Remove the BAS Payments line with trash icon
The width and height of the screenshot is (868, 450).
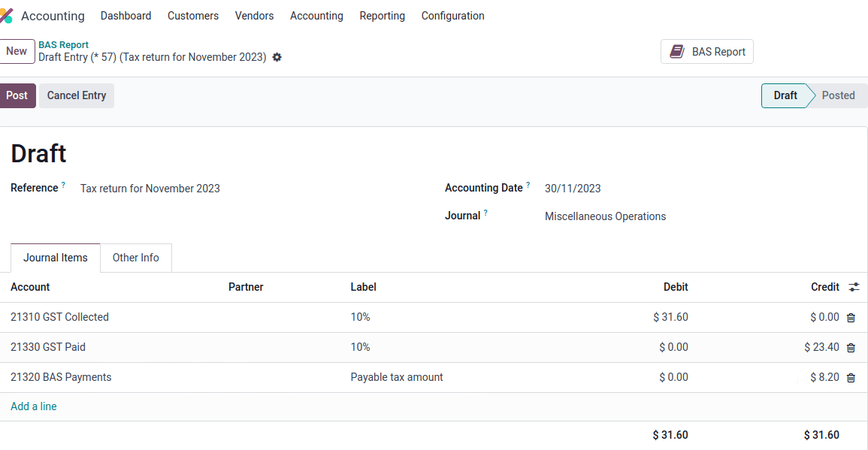click(851, 376)
